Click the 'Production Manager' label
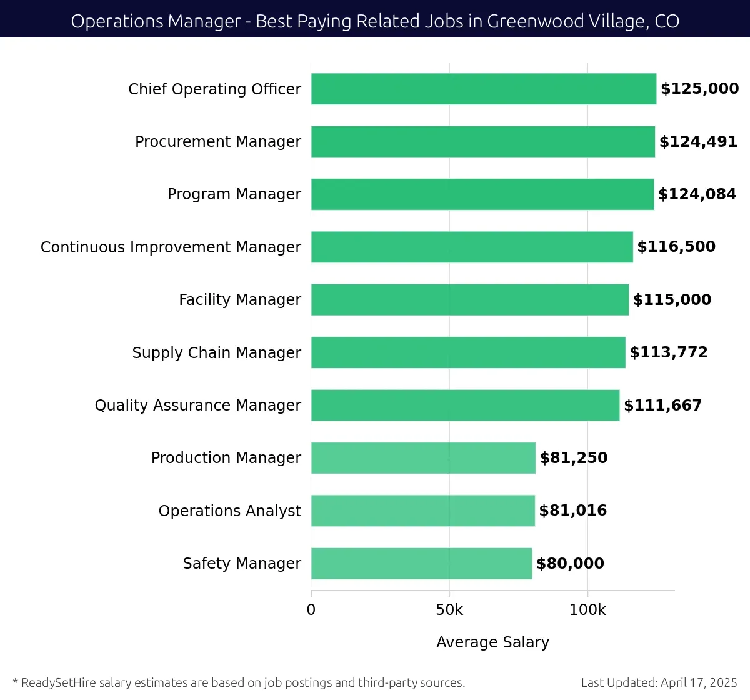 [x=226, y=458]
